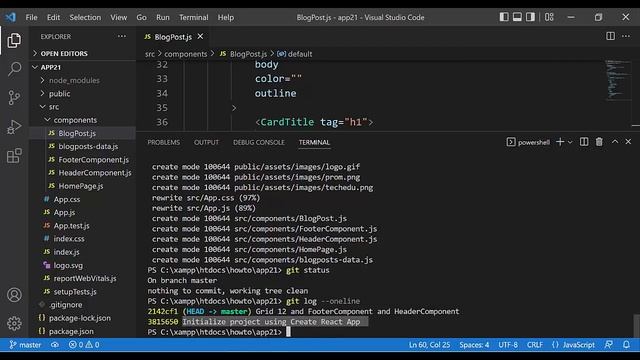This screenshot has width=640, height=360.
Task: Open the Run menu
Action: [162, 18]
